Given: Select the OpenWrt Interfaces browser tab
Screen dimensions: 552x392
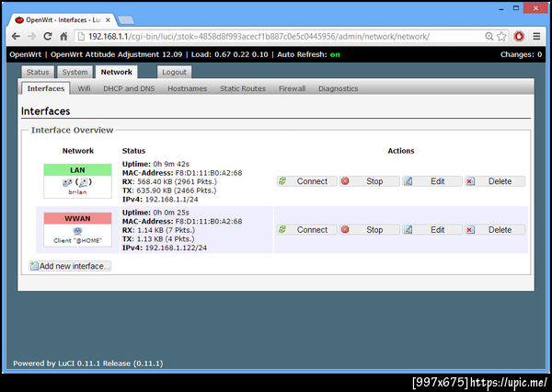Looking at the screenshot, I should pyautogui.click(x=63, y=20).
